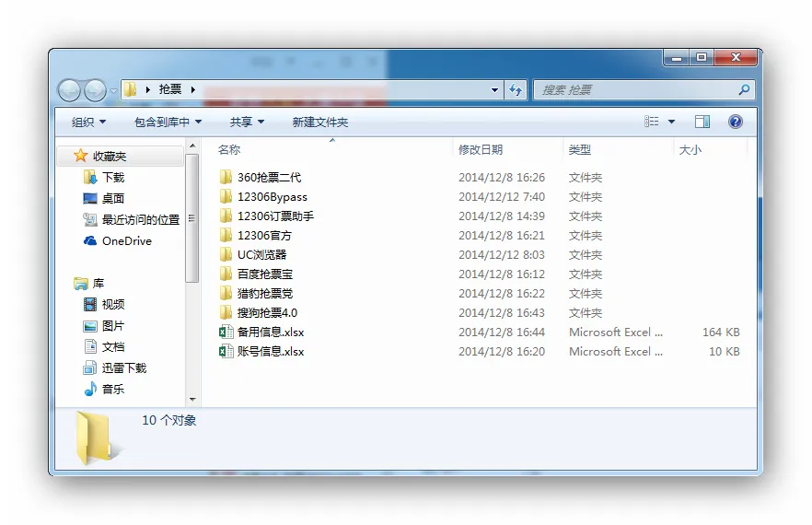Screen dimensions: 812x525
Task: Maximize the explorer window
Action: pos(702,57)
